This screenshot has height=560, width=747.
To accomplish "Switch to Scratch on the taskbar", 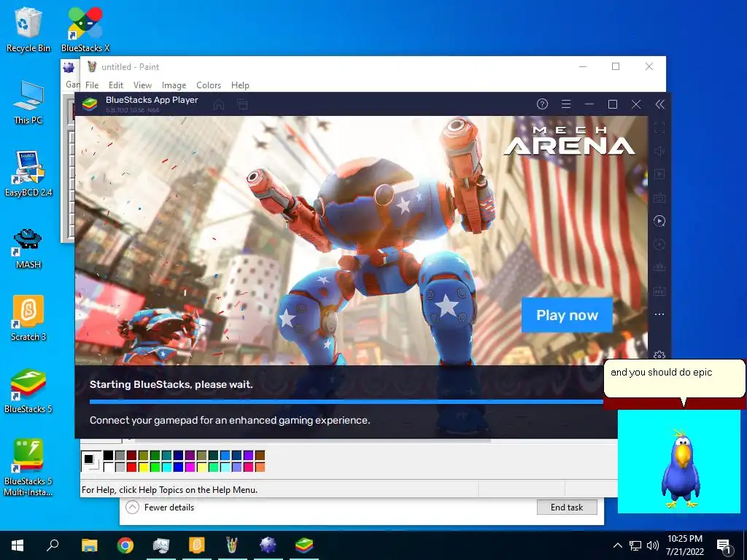I will (197, 545).
